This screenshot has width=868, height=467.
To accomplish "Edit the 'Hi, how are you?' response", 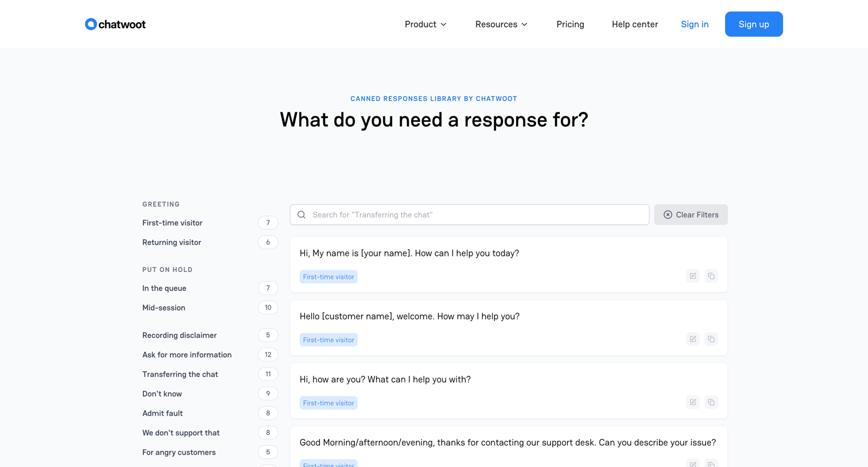I will click(x=693, y=402).
